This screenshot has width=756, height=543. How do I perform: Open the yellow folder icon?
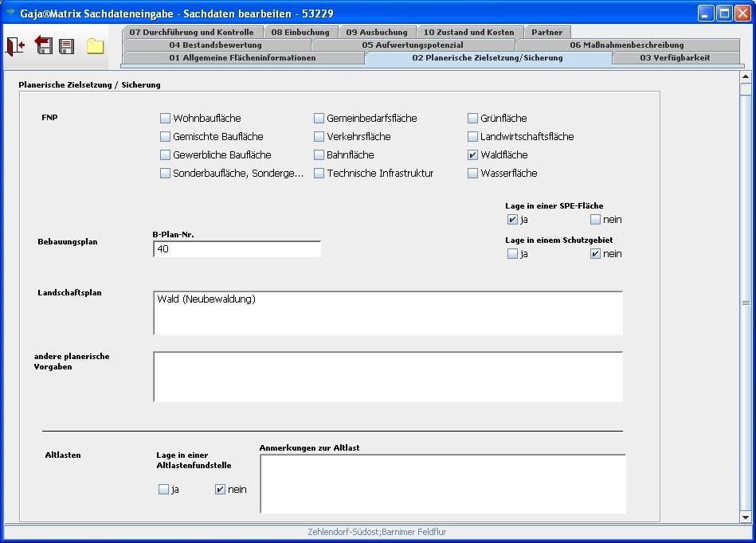[x=96, y=46]
